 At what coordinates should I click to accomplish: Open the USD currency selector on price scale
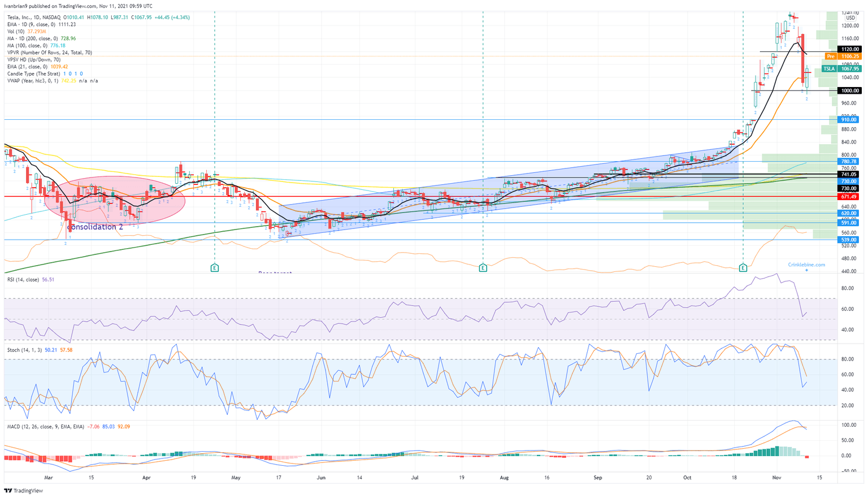click(x=850, y=18)
